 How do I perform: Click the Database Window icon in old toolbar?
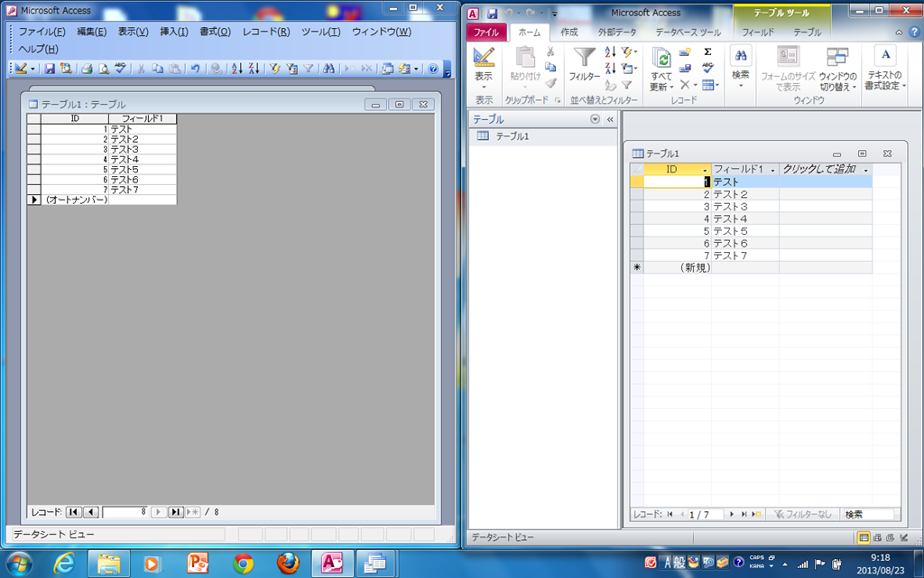point(388,69)
